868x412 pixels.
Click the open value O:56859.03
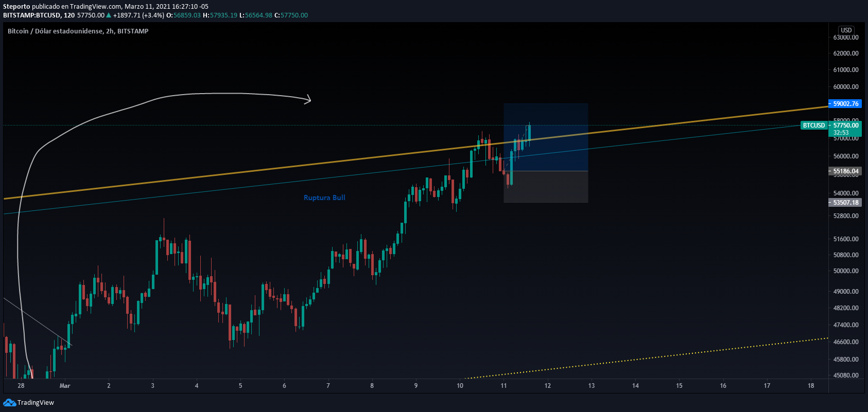point(183,15)
